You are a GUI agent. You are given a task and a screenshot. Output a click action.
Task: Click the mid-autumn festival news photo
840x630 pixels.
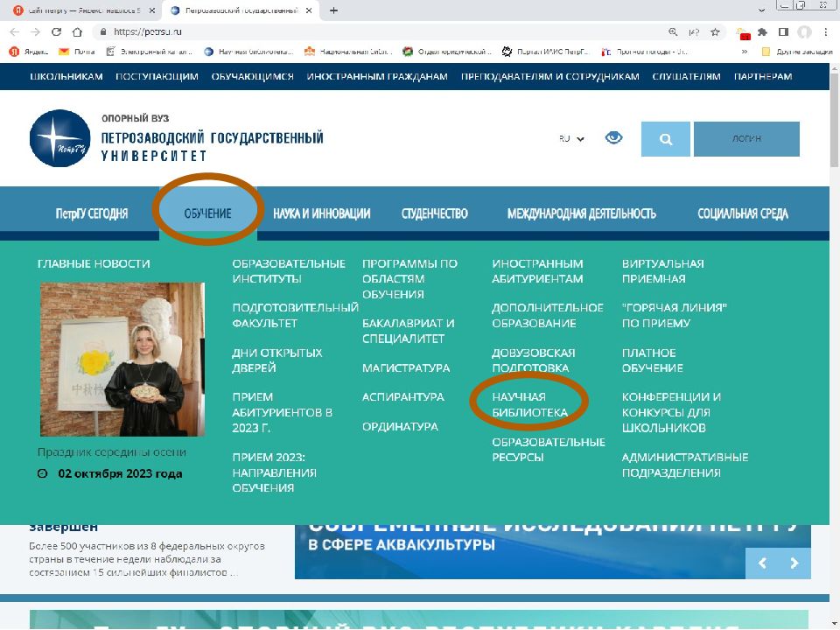pyautogui.click(x=122, y=359)
